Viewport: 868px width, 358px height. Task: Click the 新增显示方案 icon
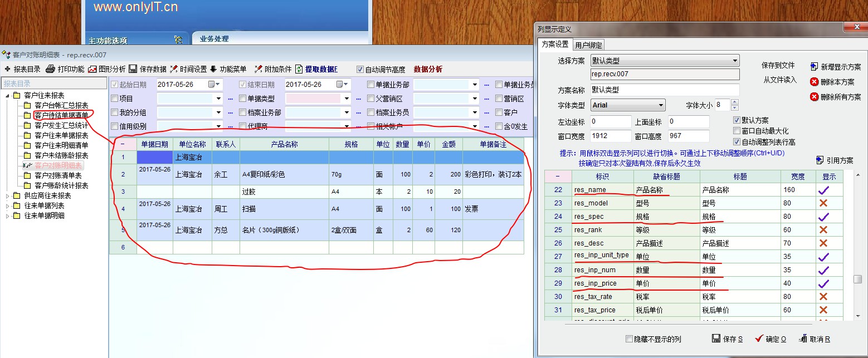(x=814, y=66)
